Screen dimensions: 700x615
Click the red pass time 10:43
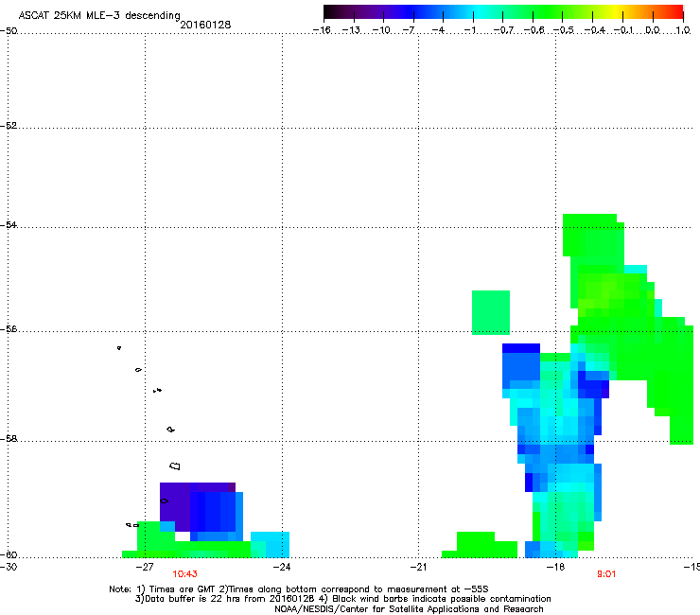pyautogui.click(x=184, y=574)
